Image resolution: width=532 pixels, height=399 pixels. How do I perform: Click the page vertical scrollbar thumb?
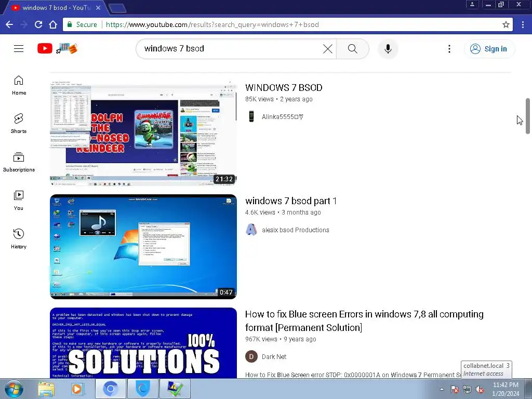point(528,116)
